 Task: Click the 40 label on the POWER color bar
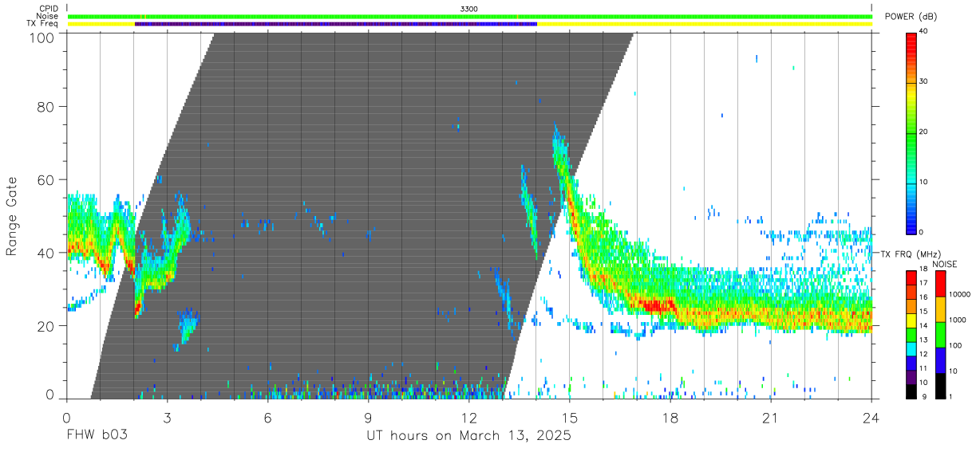(x=923, y=31)
